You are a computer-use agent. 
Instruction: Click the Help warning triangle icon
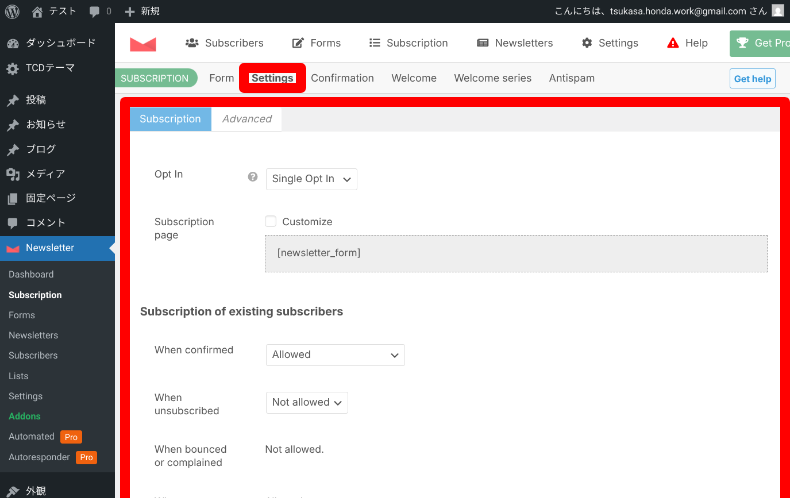pos(673,43)
